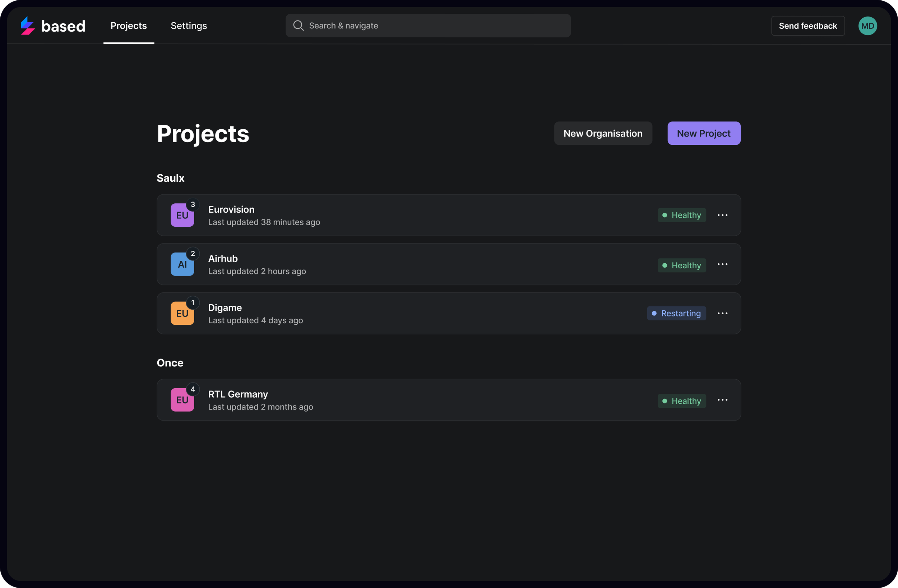Click the Restarting status badge on Digame
Image resolution: width=898 pixels, height=588 pixels.
676,313
